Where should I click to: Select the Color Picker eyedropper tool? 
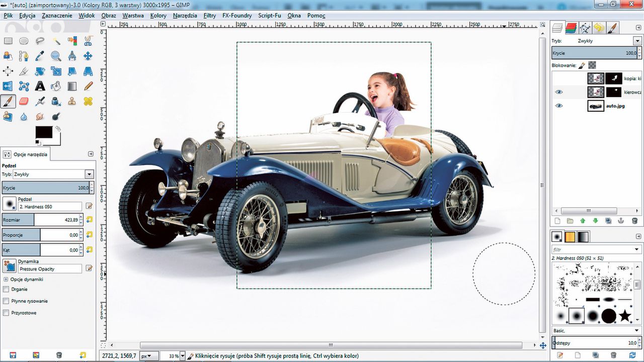pos(40,56)
